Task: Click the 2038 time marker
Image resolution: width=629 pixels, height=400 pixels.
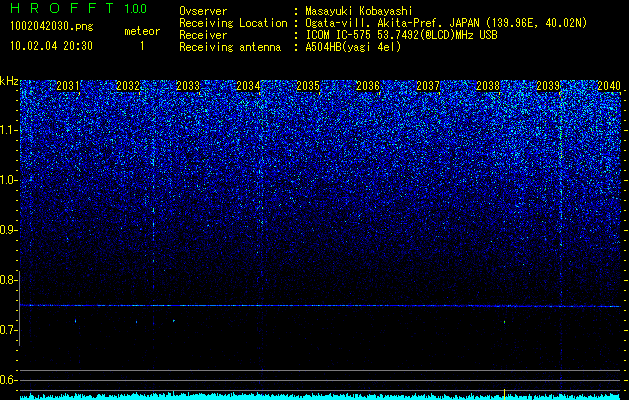Action: (488, 86)
